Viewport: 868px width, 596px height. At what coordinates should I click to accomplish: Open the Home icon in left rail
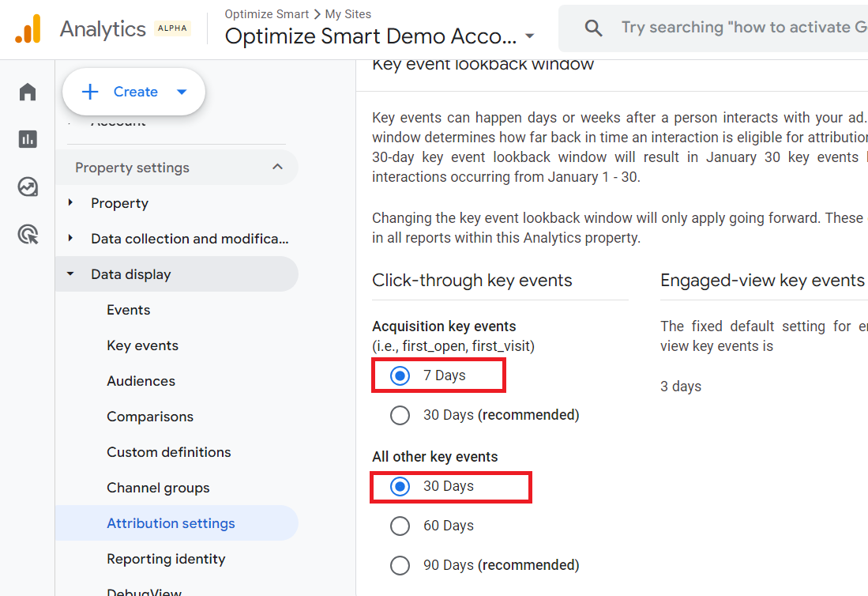(28, 92)
